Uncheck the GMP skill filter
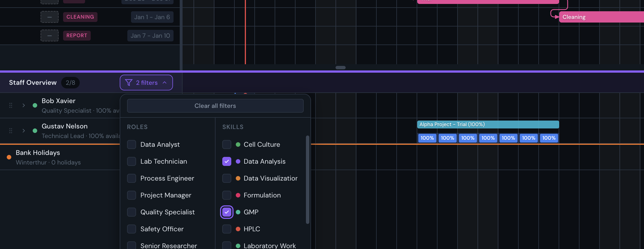 (227, 212)
